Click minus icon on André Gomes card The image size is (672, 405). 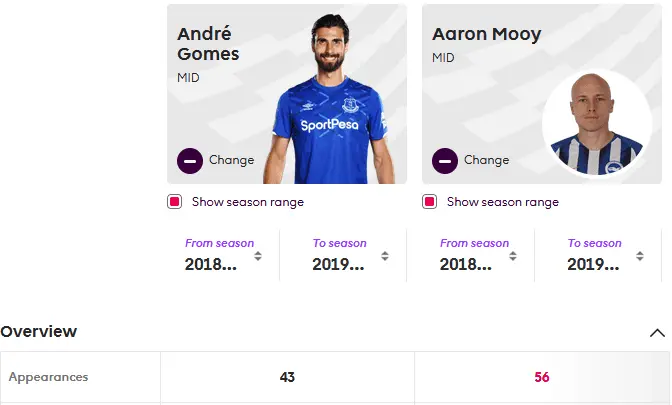coord(190,160)
